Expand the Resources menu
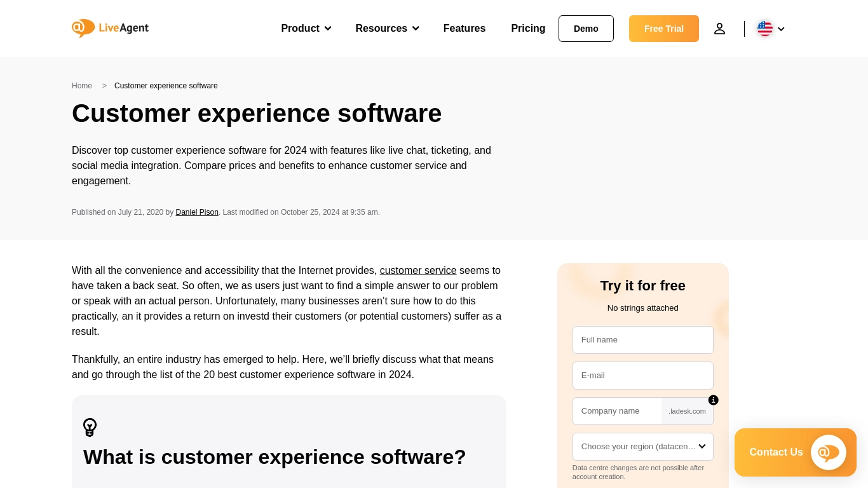This screenshot has width=868, height=488. (387, 29)
